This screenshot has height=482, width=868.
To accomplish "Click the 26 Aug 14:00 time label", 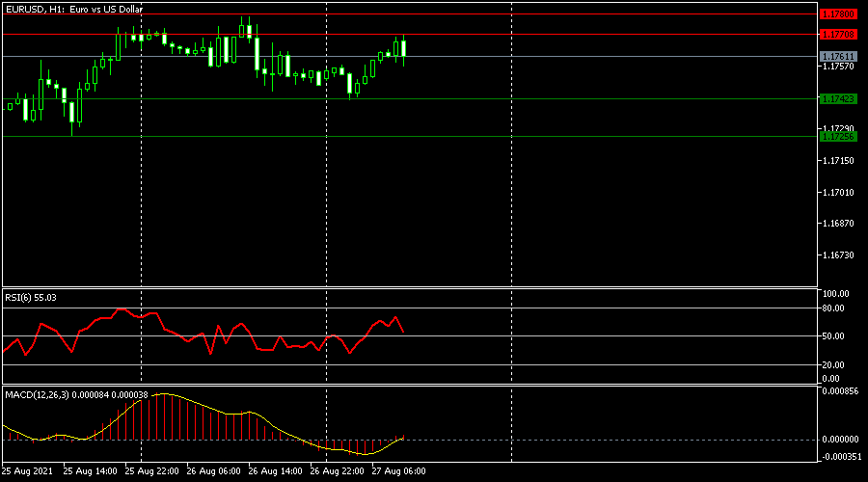I will (x=275, y=471).
